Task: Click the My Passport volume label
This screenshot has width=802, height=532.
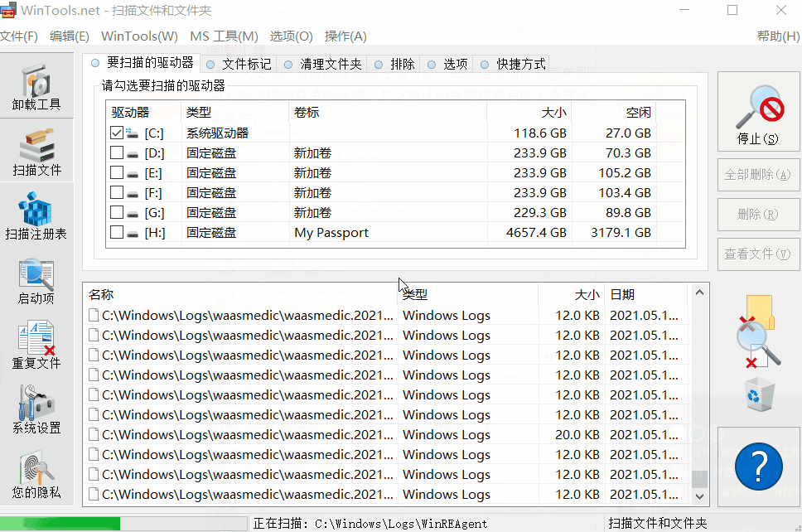Action: pos(331,233)
